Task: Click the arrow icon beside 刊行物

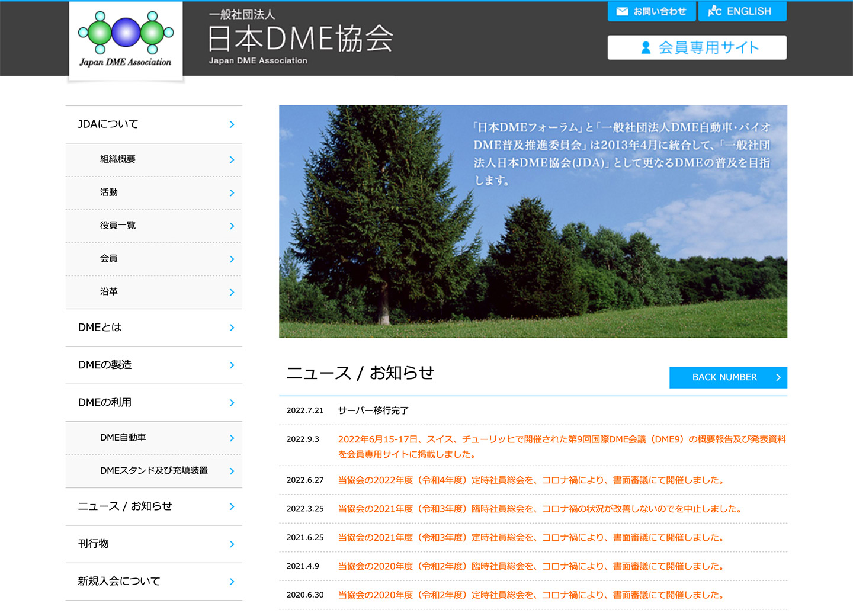Action: [x=232, y=544]
